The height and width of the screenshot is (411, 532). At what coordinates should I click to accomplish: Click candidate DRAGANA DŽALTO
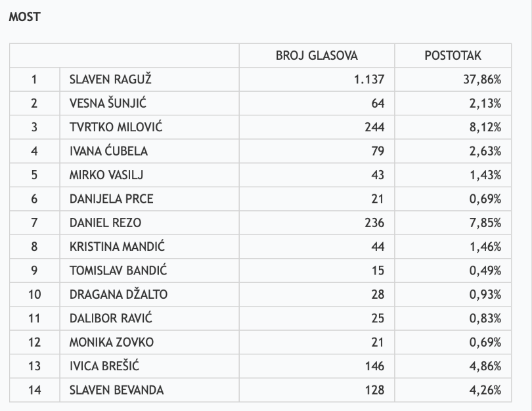pyautogui.click(x=118, y=295)
